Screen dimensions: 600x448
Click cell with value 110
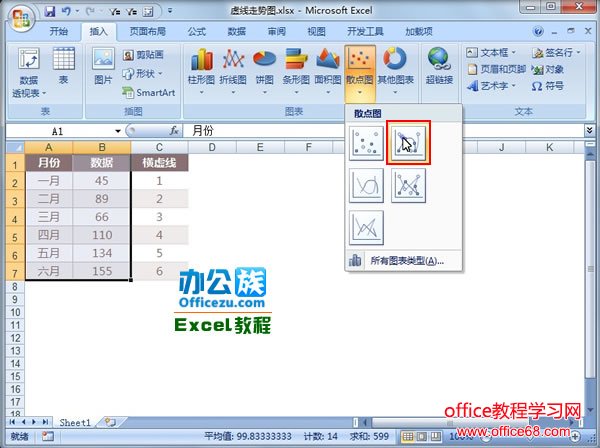tap(102, 235)
